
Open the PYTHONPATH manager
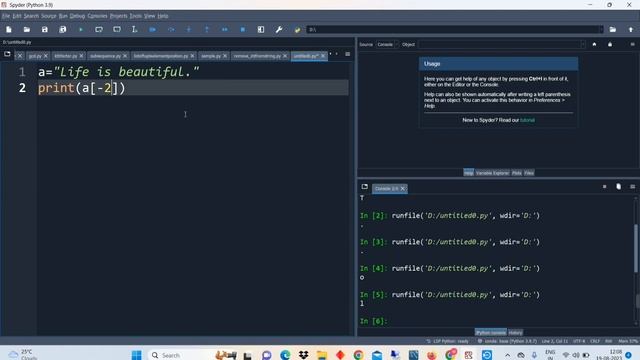[x=297, y=29]
